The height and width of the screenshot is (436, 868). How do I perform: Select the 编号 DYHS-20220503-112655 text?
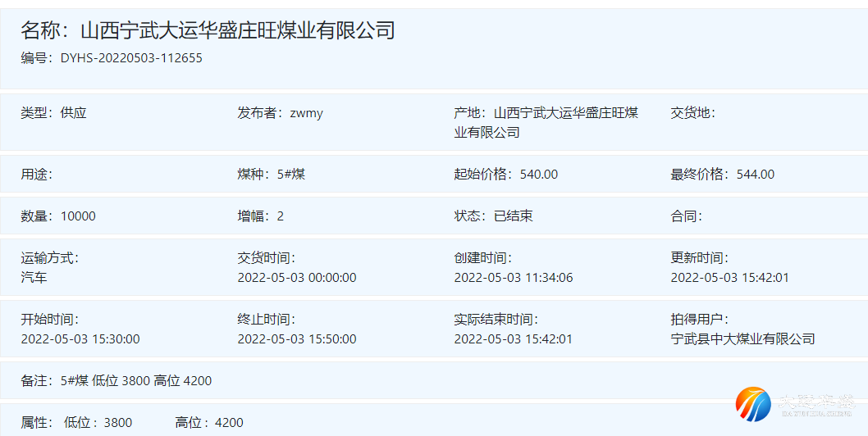click(x=131, y=58)
